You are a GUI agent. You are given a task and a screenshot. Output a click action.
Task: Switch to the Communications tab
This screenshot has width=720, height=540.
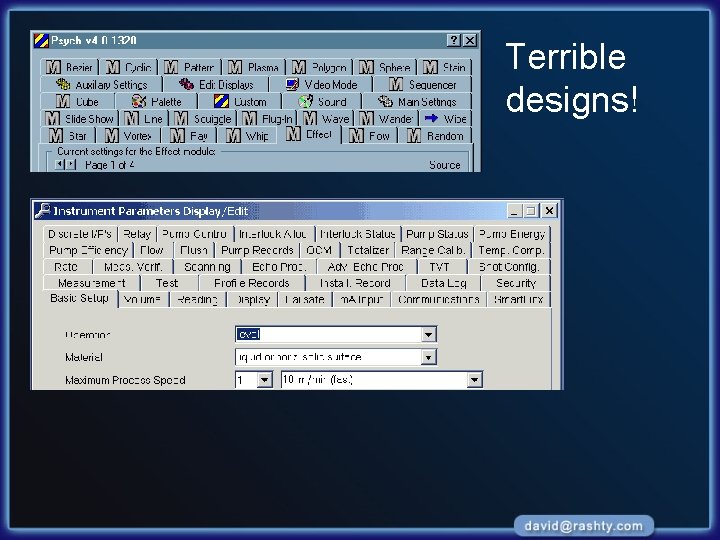[439, 299]
